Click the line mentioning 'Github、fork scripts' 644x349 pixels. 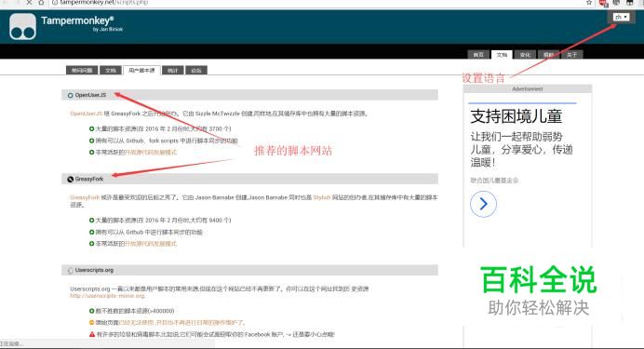pos(167,141)
